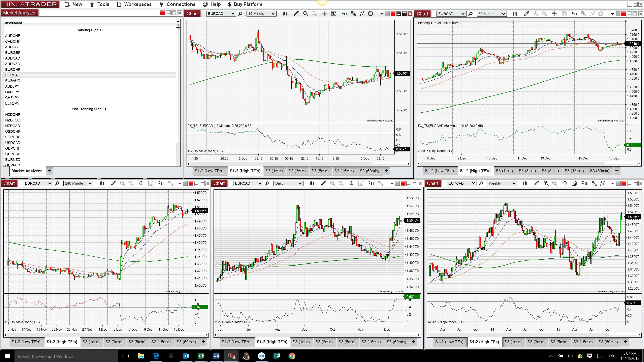Image resolution: width=644 pixels, height=362 pixels.
Task: Open indicators icon in 15 Minute chart toolbar
Action: (362, 14)
